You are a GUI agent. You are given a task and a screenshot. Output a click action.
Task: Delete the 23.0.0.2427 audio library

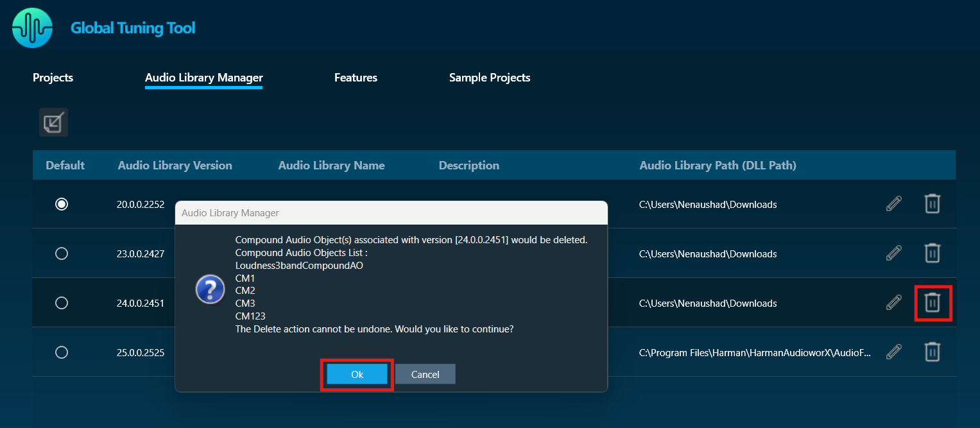click(932, 253)
